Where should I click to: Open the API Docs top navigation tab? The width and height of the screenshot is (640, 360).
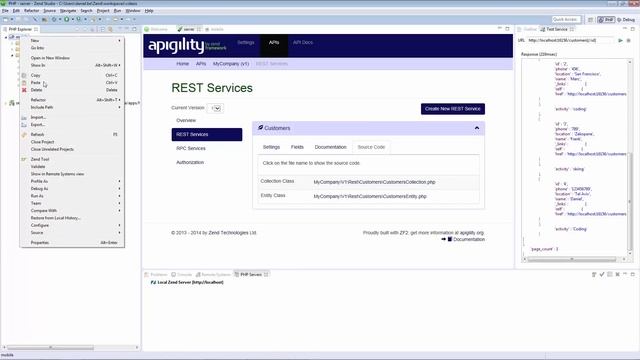pos(303,42)
